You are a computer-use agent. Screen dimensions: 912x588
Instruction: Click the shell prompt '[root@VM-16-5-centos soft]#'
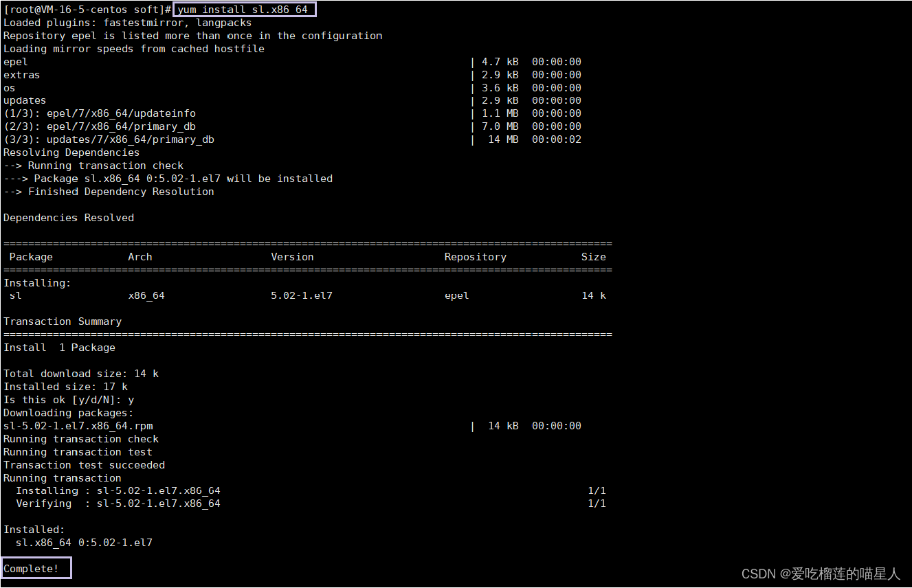click(x=88, y=10)
